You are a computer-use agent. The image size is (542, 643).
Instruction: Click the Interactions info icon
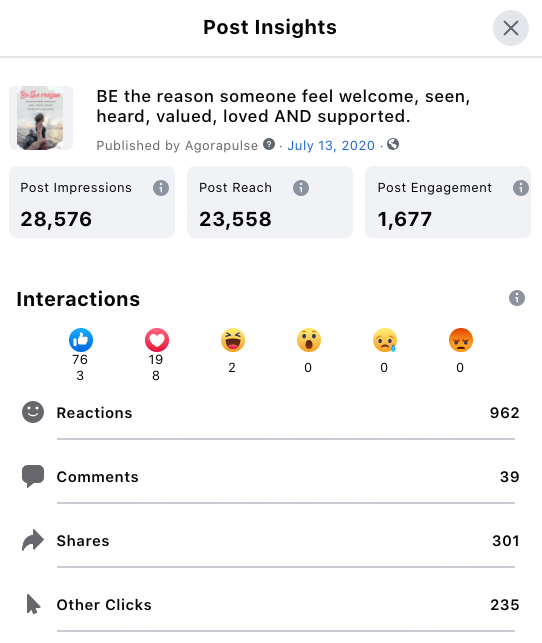pos(517,298)
